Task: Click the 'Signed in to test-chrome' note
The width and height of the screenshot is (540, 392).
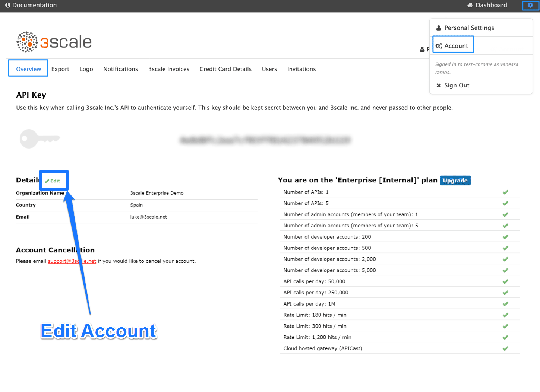Action: click(477, 68)
